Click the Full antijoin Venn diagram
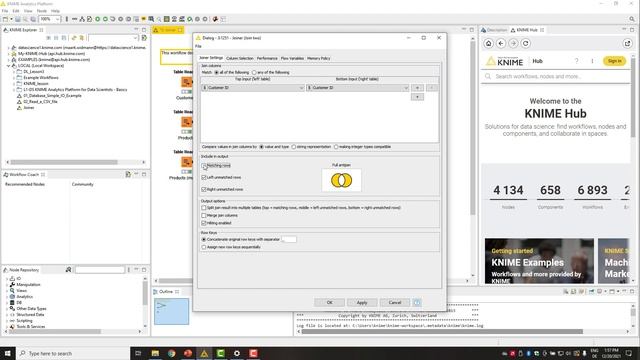This screenshot has height=360, width=640. [342, 180]
